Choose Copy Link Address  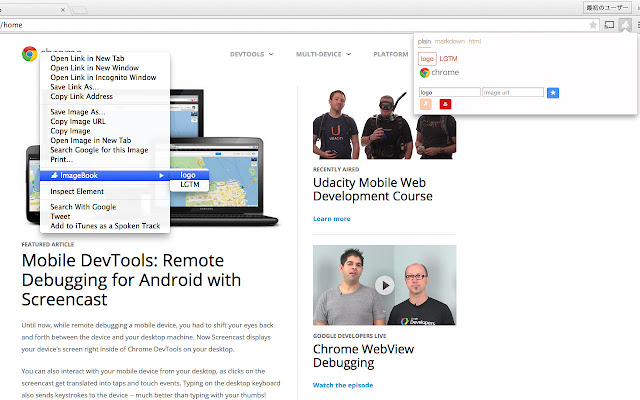[105, 96]
